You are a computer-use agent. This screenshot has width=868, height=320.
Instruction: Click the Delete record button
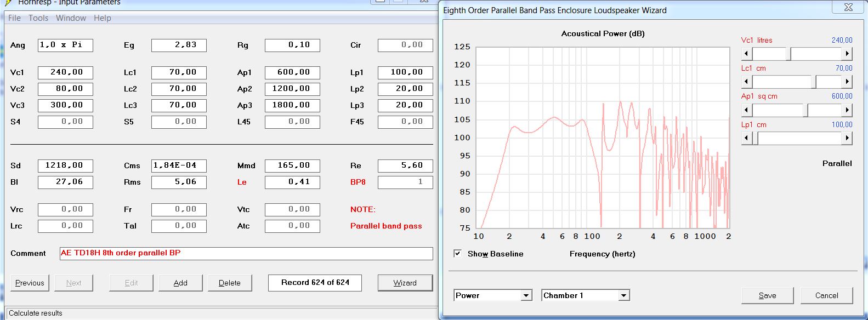pyautogui.click(x=229, y=283)
